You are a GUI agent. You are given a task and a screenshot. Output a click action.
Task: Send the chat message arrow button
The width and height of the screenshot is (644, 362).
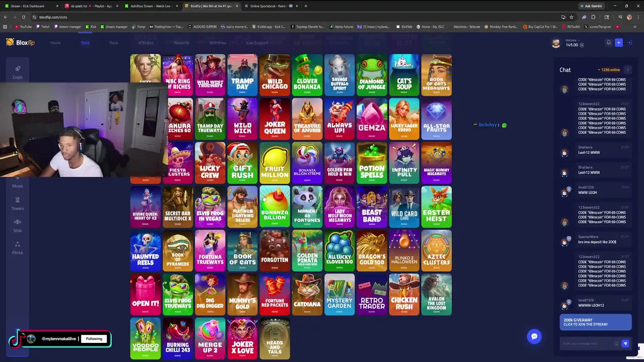tap(625, 343)
